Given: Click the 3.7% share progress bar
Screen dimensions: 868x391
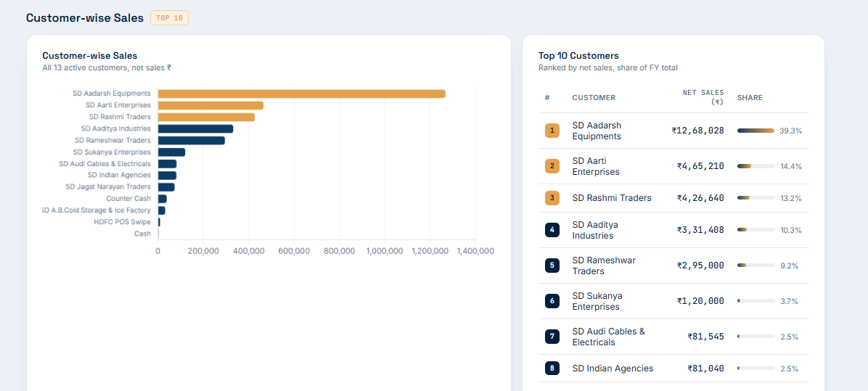Looking at the screenshot, I should pyautogui.click(x=756, y=301).
